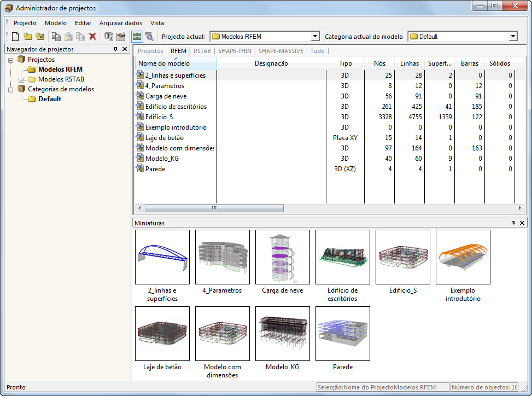Switch to the RSTAB tab
This screenshot has width=532, height=396.
202,51
